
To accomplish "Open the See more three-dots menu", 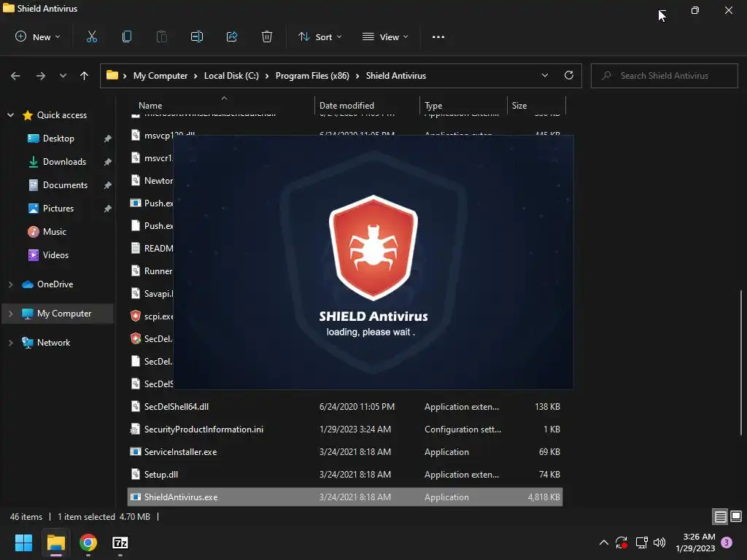I will (x=438, y=36).
